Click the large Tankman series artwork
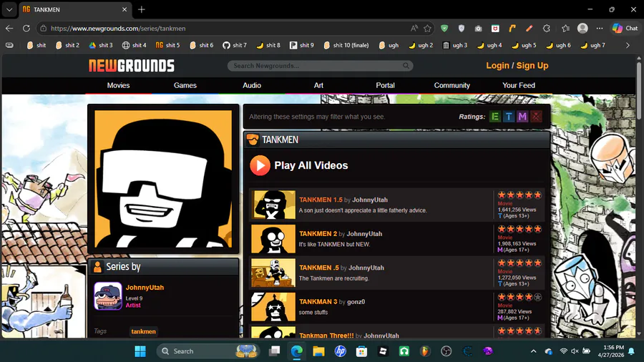Viewport: 644px width, 362px height. [x=163, y=179]
